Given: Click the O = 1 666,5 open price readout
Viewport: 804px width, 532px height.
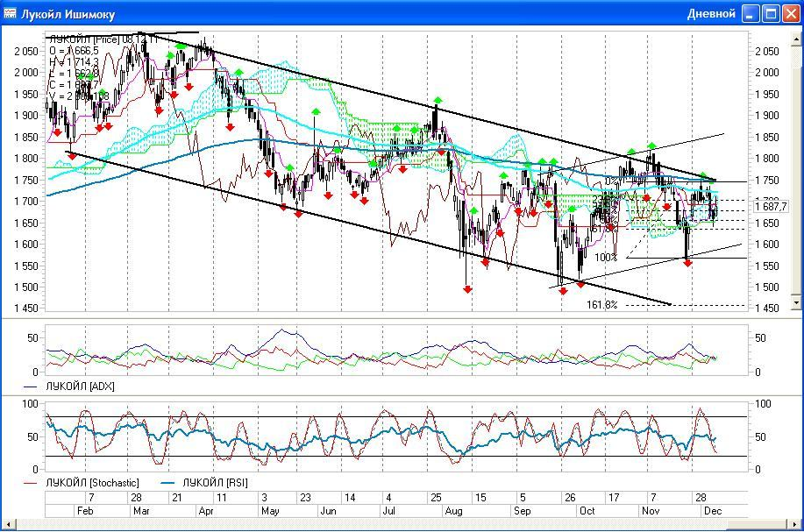Looking at the screenshot, I should point(74,51).
